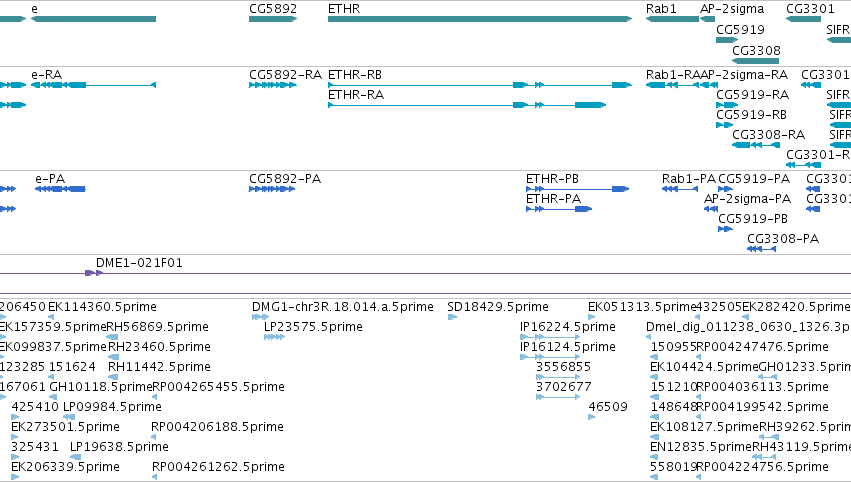Viewport: 851px width, 482px height.
Task: Click the CG5919-RB transcript label
Action: [x=751, y=115]
